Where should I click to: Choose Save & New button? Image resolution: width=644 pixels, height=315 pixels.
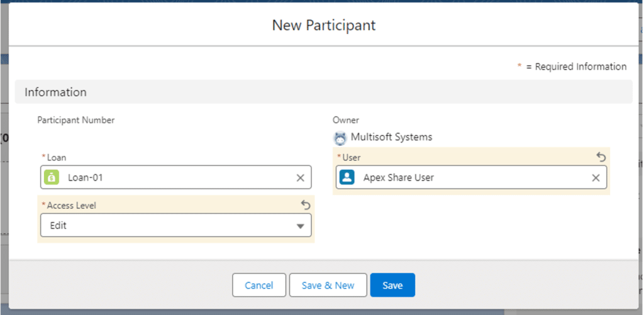click(x=328, y=285)
